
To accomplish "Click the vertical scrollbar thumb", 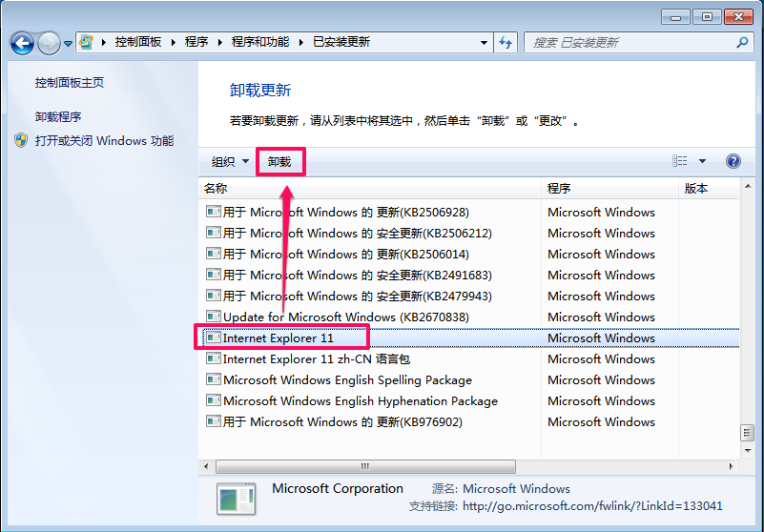I will (x=748, y=432).
